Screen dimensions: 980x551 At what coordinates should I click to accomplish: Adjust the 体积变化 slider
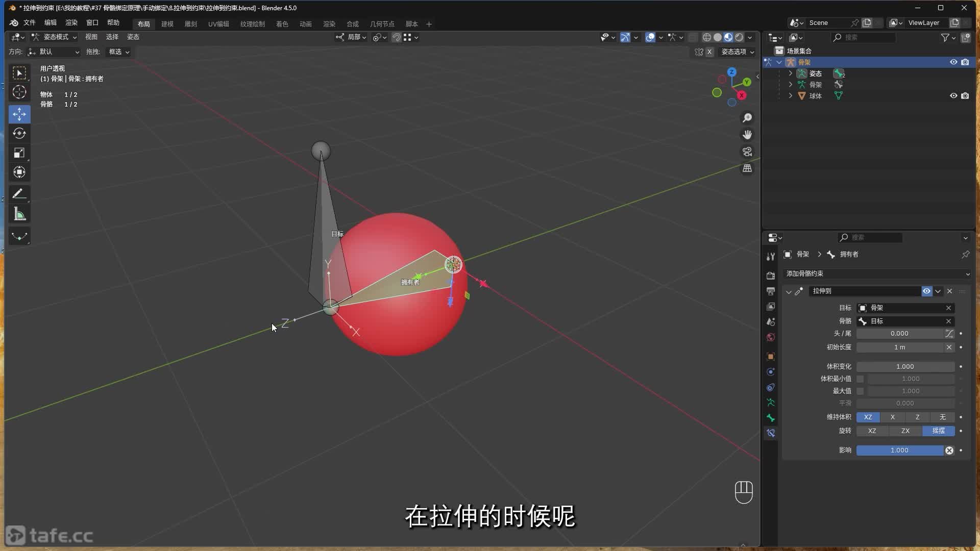pyautogui.click(x=905, y=366)
